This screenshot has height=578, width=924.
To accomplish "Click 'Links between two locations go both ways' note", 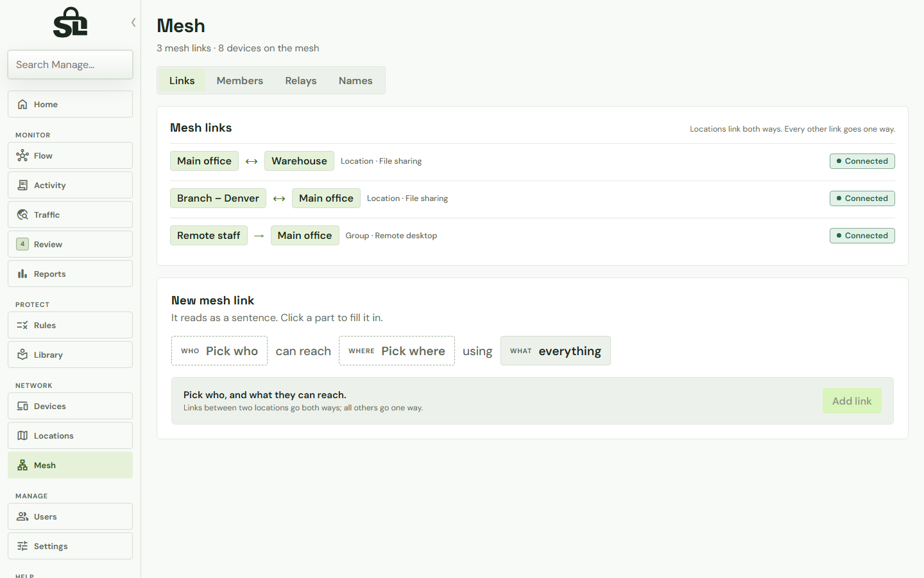I will pyautogui.click(x=303, y=408).
